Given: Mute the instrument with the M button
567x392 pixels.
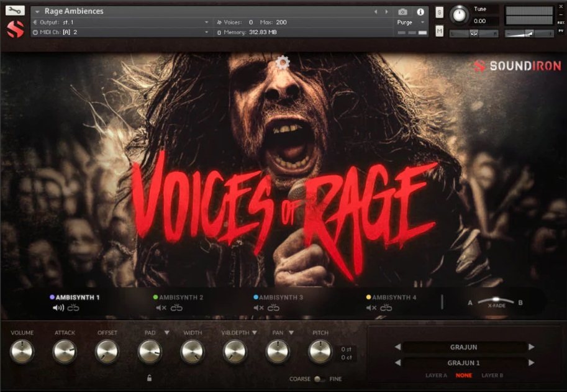Looking at the screenshot, I should pos(439,32).
